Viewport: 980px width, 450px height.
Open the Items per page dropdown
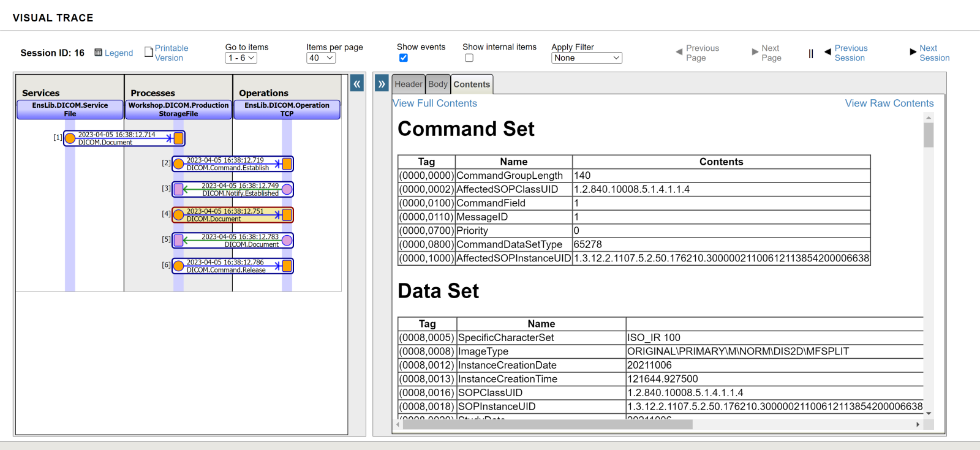pyautogui.click(x=321, y=58)
